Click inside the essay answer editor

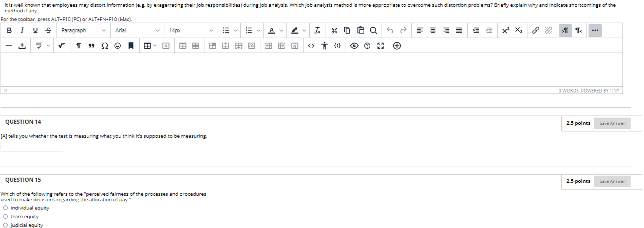[312, 70]
